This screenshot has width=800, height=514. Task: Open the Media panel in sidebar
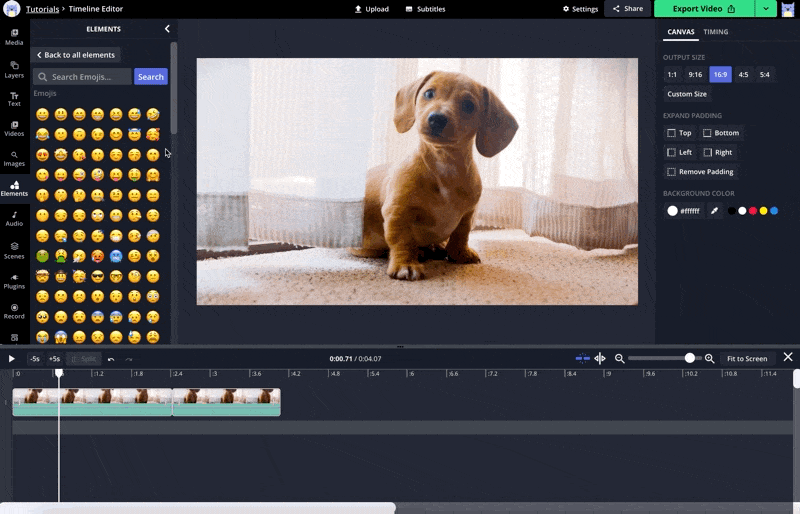(14, 37)
